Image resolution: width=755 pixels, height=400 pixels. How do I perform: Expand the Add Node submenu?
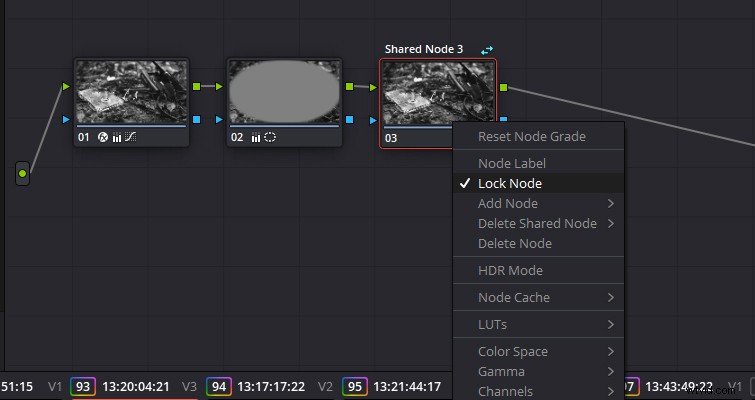[x=538, y=204]
